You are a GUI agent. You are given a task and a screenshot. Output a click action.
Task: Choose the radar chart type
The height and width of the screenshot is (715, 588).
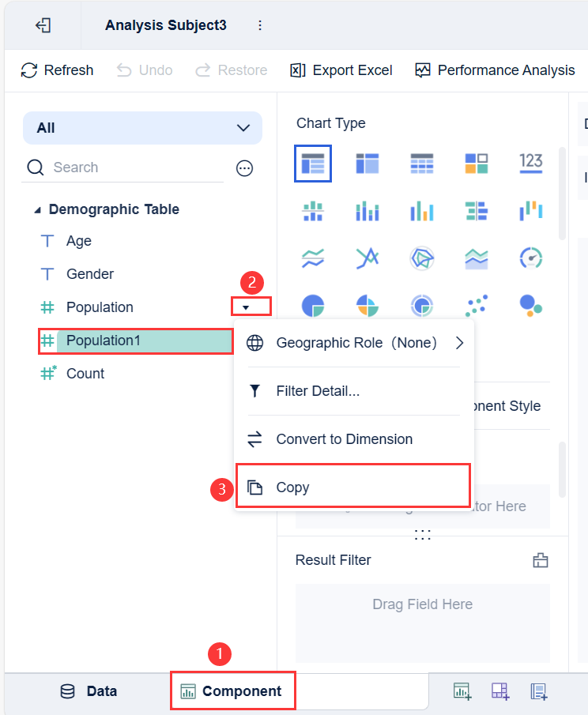click(x=422, y=258)
